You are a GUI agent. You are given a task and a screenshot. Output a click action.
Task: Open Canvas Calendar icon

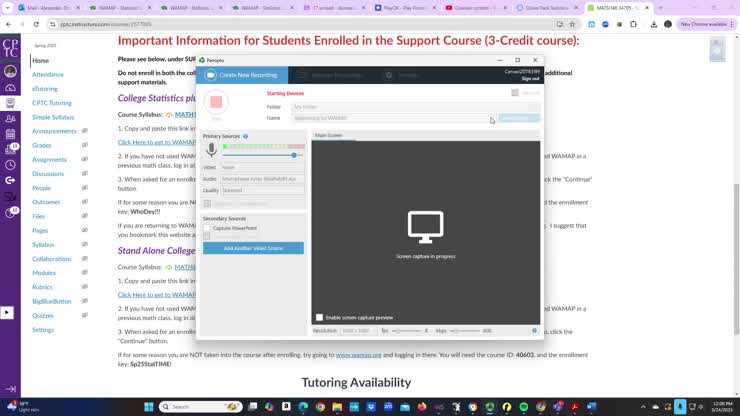(10, 134)
